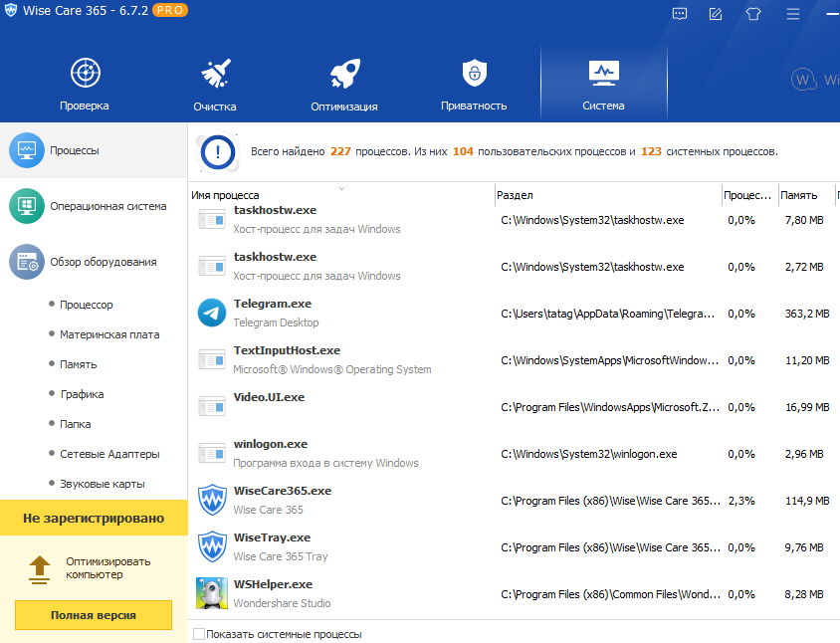Select Графика item
840x643 pixels.
coord(82,394)
